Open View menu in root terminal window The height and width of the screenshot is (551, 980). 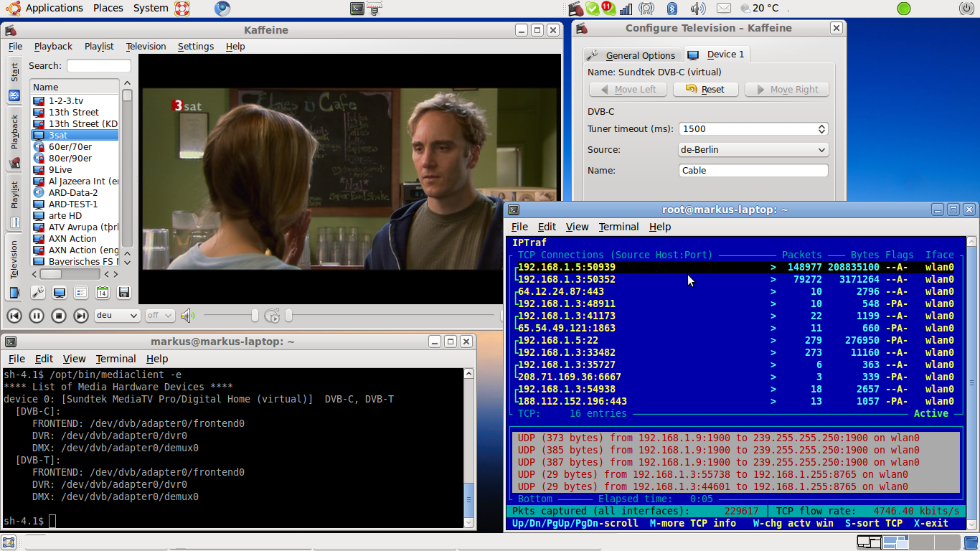(x=577, y=227)
